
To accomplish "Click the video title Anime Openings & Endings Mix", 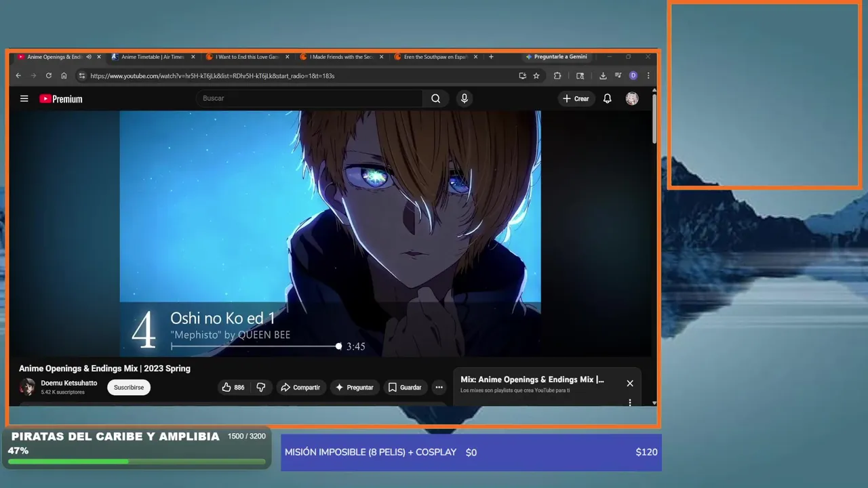I will 104,369.
